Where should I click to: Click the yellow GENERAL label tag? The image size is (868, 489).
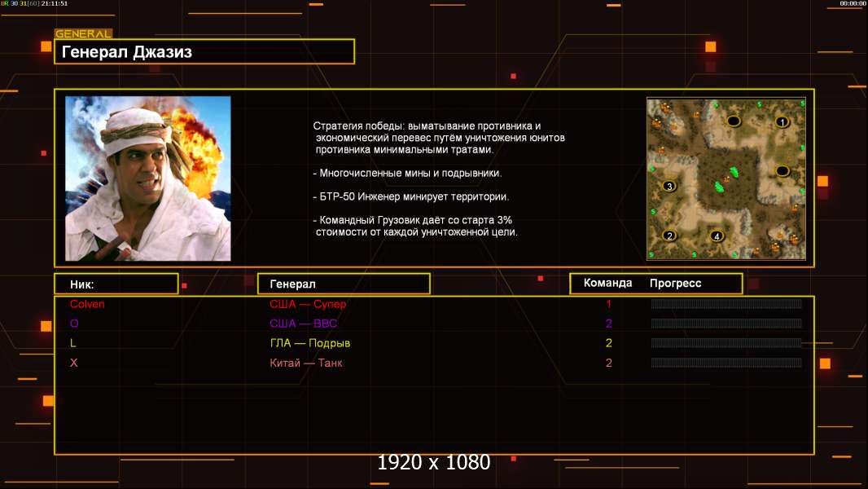pyautogui.click(x=84, y=33)
